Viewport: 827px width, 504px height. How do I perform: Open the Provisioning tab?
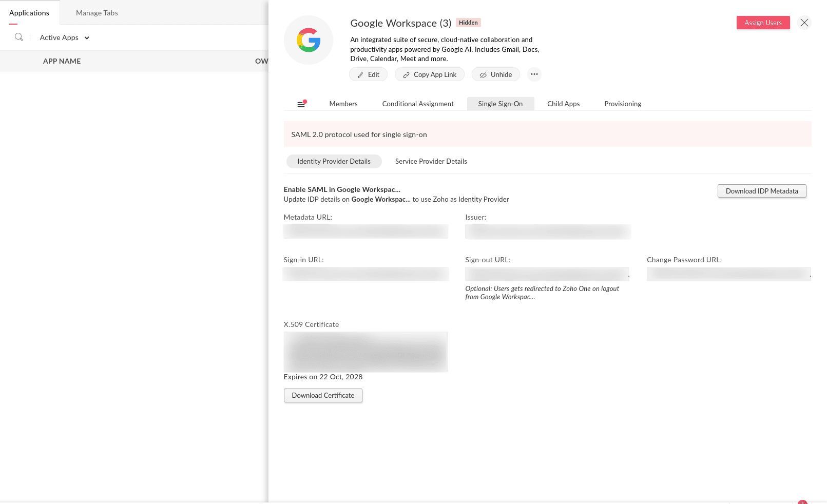(623, 104)
